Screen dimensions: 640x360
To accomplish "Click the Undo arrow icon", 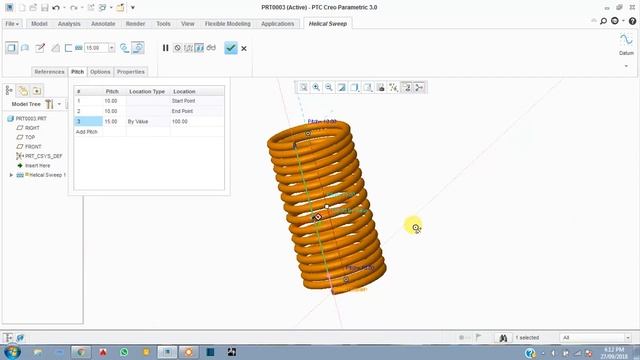I will coord(56,8).
